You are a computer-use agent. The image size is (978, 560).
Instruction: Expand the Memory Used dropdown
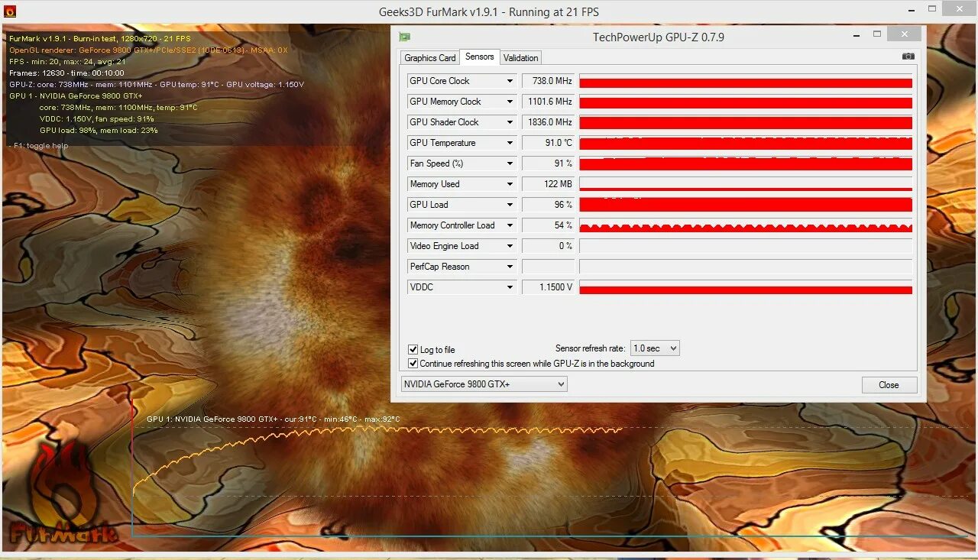point(510,184)
